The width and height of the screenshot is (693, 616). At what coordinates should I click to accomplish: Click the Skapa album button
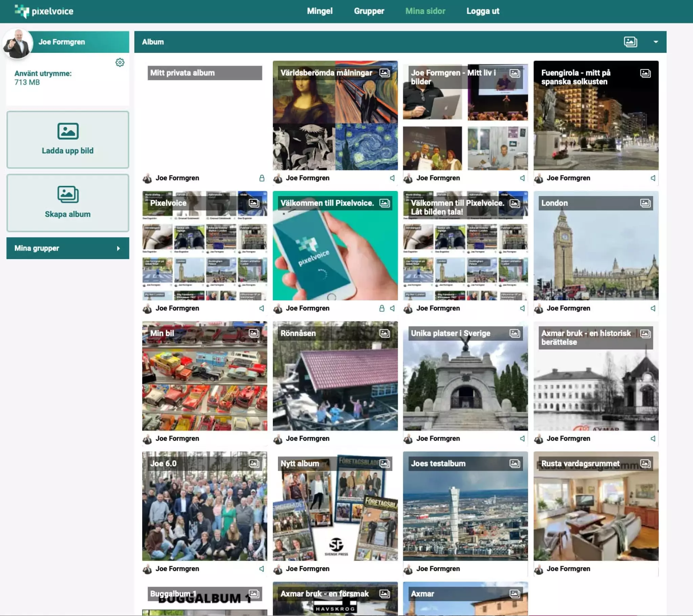point(67,203)
